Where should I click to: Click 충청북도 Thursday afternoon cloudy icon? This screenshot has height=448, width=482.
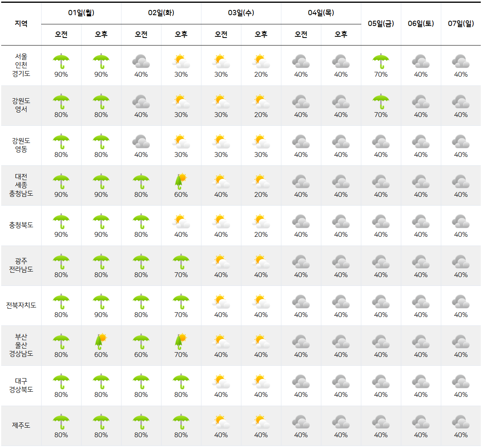(341, 222)
